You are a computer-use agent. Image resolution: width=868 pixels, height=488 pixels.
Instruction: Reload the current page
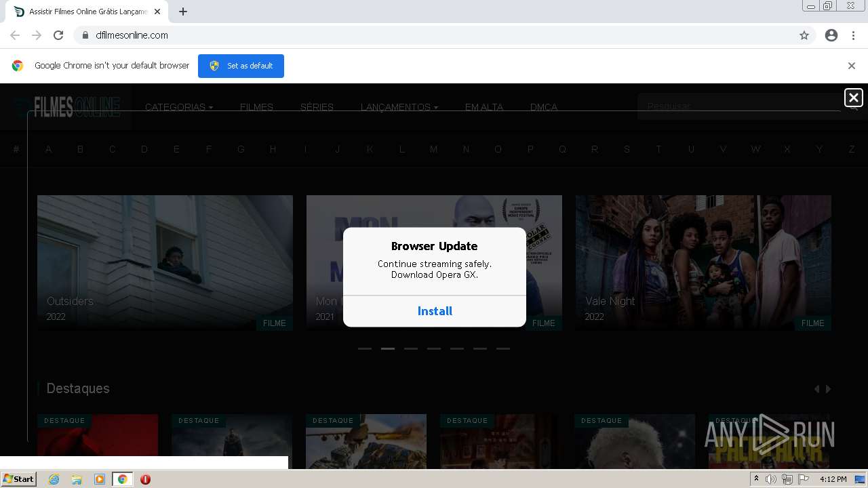pos(58,35)
